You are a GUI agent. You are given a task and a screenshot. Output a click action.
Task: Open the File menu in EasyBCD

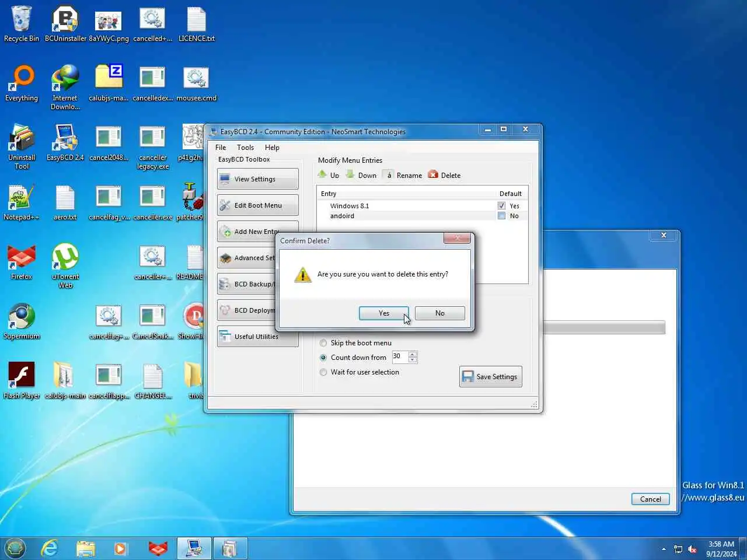pos(221,148)
